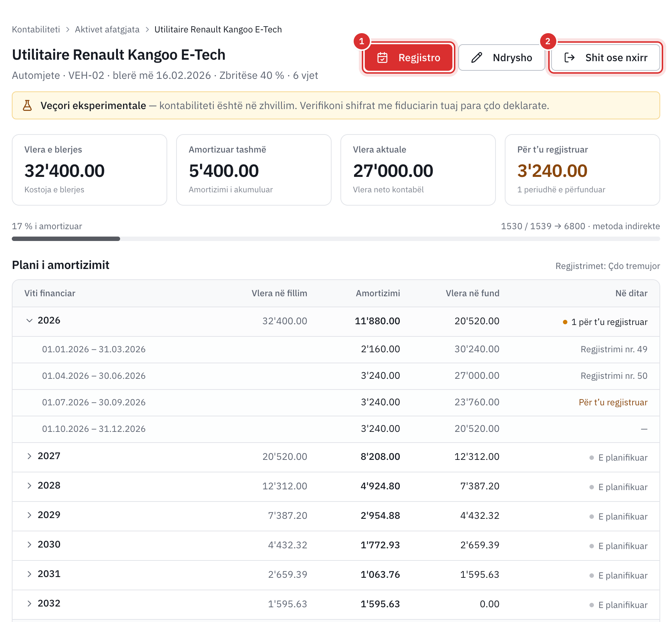Image resolution: width=672 pixels, height=622 pixels.
Task: Click E planifikuar status in 2028 row
Action: coord(619,487)
